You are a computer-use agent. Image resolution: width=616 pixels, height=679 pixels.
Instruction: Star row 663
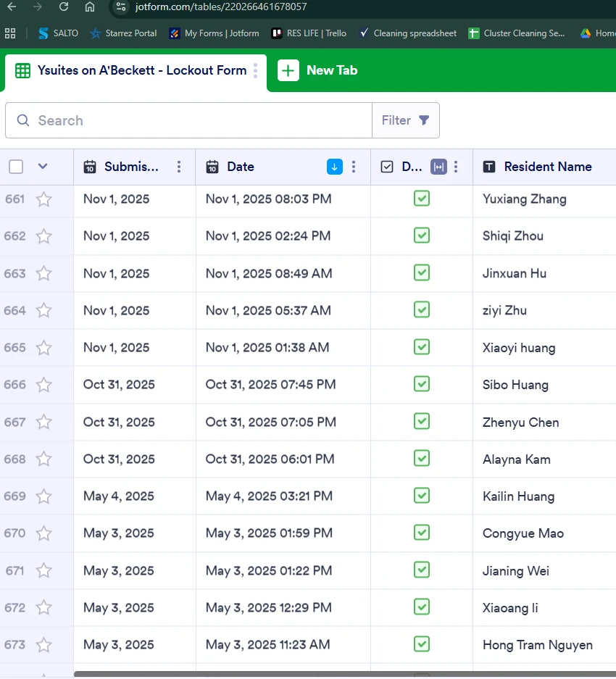43,274
